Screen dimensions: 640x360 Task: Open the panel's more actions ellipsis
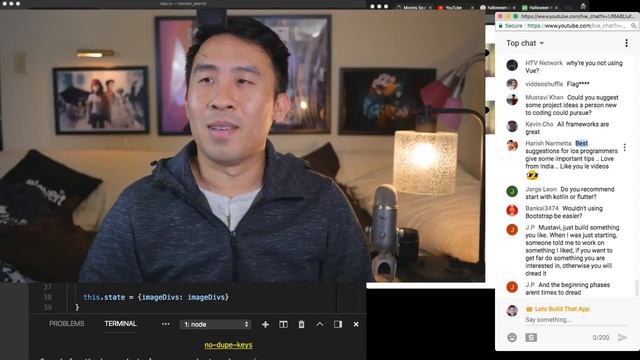click(165, 324)
